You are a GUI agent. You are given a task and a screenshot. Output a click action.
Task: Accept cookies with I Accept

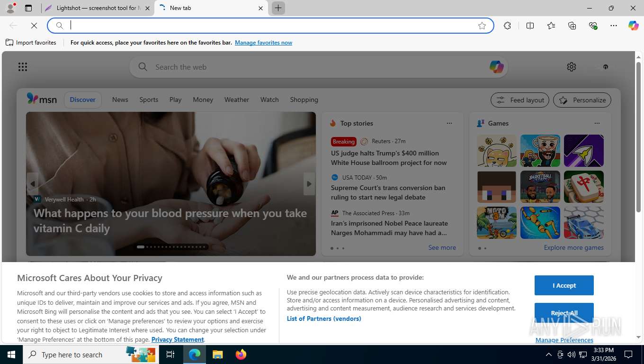(x=564, y=285)
